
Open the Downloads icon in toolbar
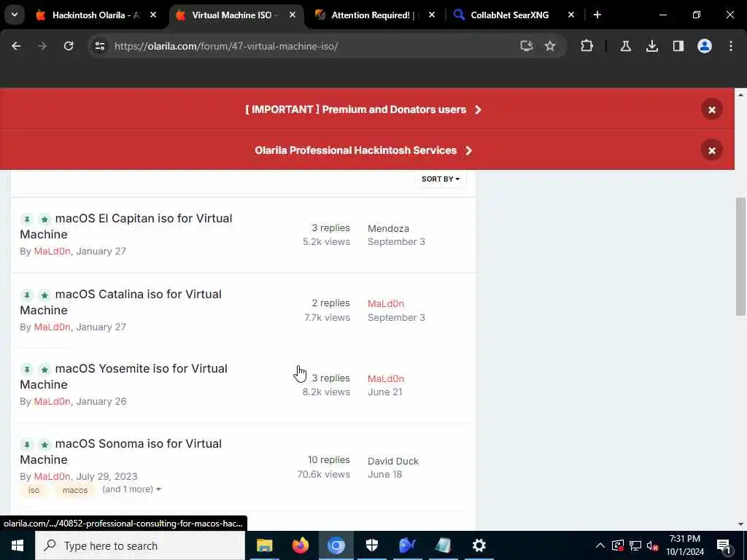click(x=651, y=46)
